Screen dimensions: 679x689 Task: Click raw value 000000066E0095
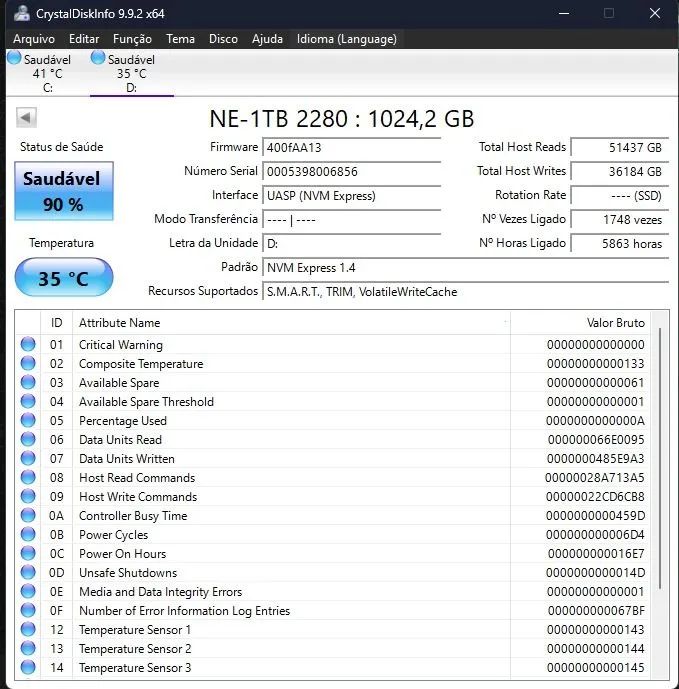596,439
